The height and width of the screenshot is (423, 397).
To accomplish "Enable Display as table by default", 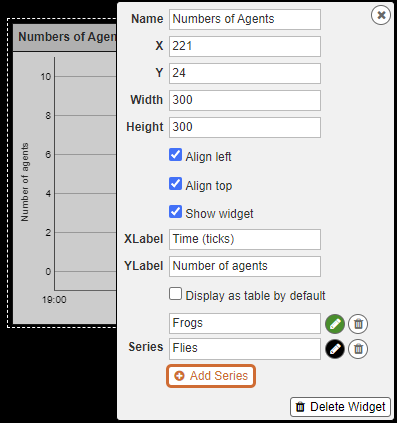I will (x=175, y=294).
